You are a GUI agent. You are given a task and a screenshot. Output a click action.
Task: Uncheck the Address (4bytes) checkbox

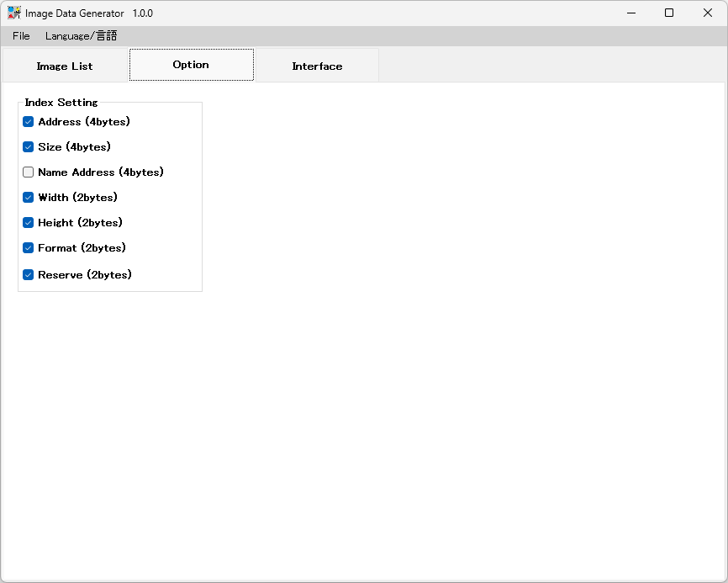[29, 122]
